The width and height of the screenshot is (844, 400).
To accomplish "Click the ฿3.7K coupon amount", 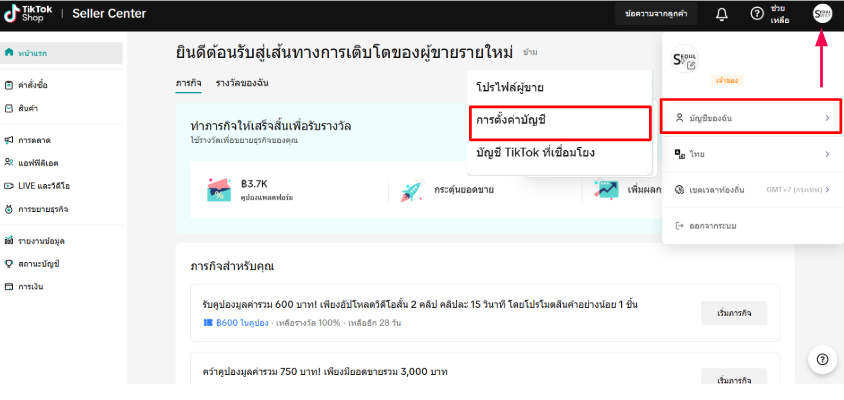I will [x=255, y=184].
